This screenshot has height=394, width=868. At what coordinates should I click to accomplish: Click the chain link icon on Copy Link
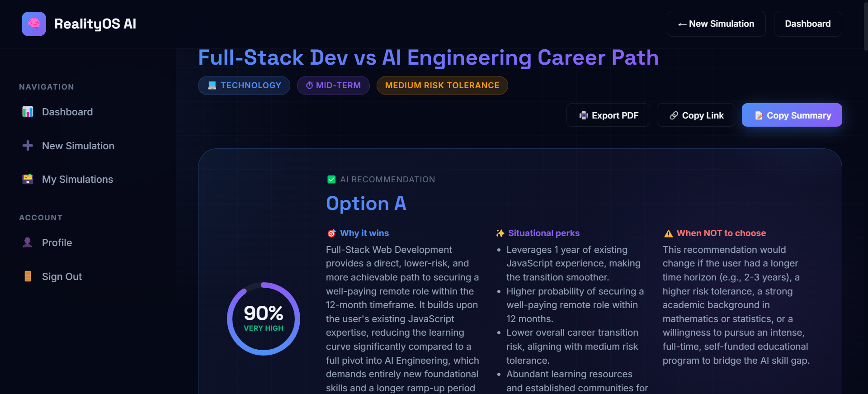[x=674, y=115]
